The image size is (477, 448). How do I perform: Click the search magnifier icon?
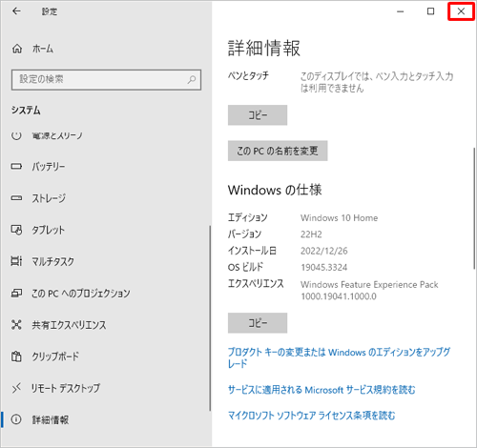(x=192, y=79)
